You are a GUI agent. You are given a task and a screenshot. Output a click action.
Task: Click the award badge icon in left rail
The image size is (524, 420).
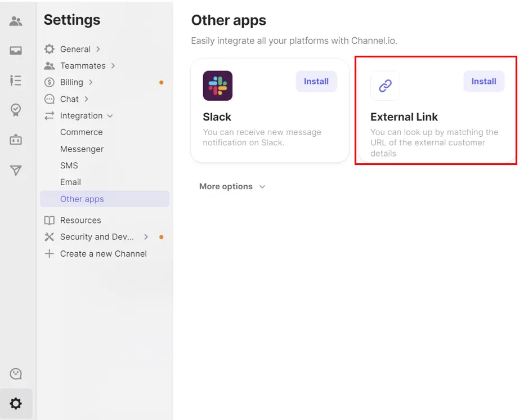pyautogui.click(x=16, y=110)
